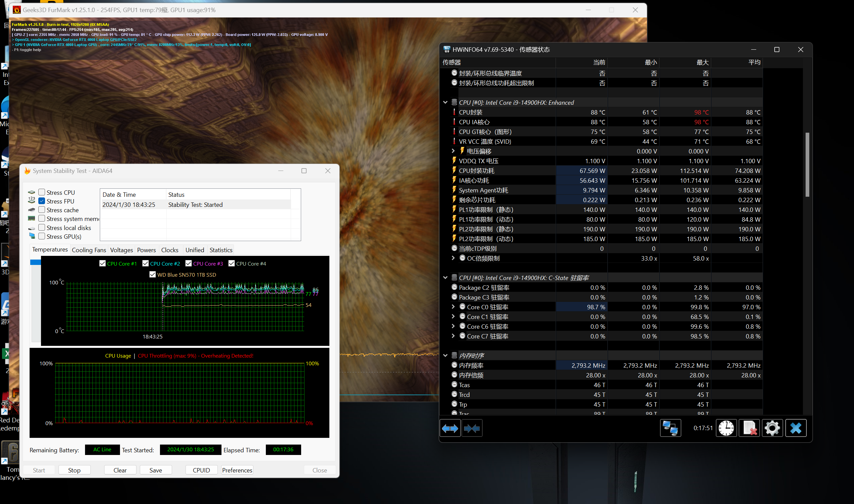The width and height of the screenshot is (854, 504).
Task: Click the HWiNFO64 close/X icon on sensor row
Action: [x=795, y=428]
